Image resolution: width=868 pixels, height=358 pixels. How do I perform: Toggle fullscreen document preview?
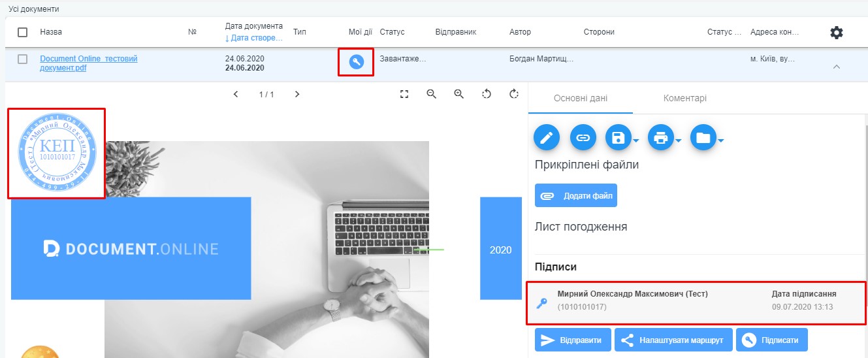pos(404,94)
